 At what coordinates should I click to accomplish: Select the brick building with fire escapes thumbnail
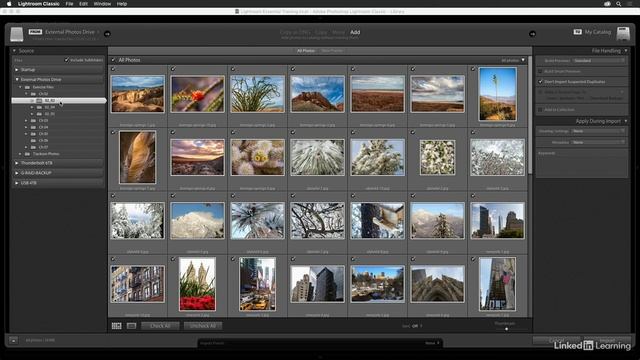coord(138,284)
